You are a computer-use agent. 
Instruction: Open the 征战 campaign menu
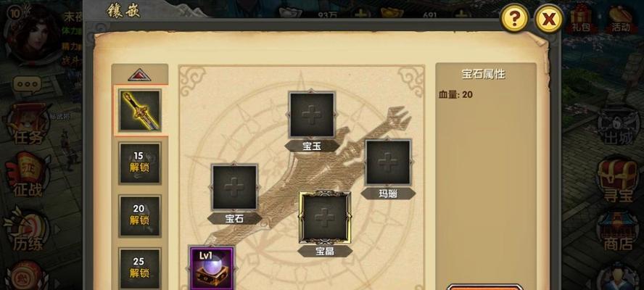27,175
